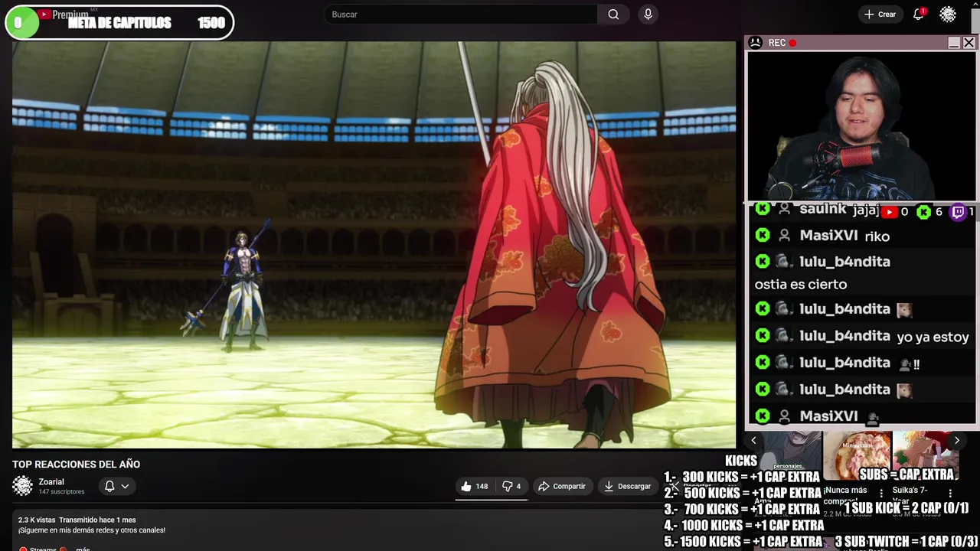Open the notifications bell in header
The height and width of the screenshot is (551, 980).
[918, 15]
